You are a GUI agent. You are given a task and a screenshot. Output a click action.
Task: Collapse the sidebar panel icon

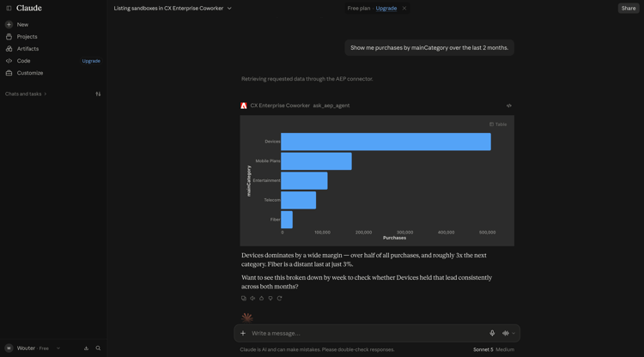[9, 9]
